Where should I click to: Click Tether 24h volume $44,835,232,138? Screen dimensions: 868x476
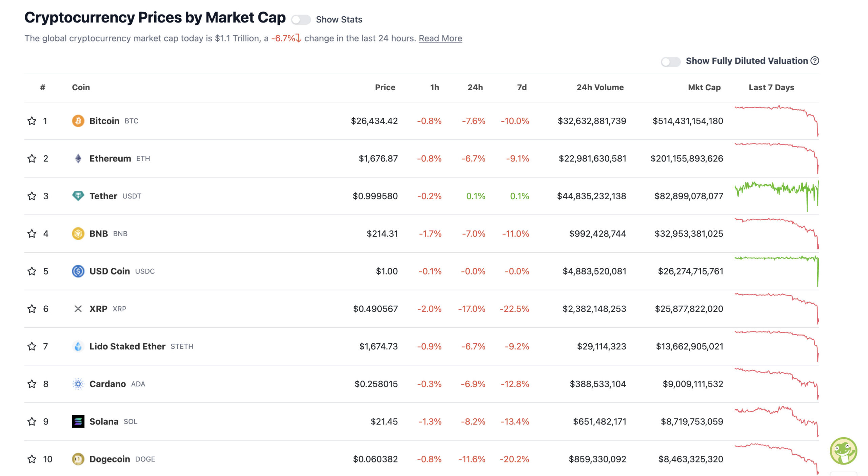[592, 196]
